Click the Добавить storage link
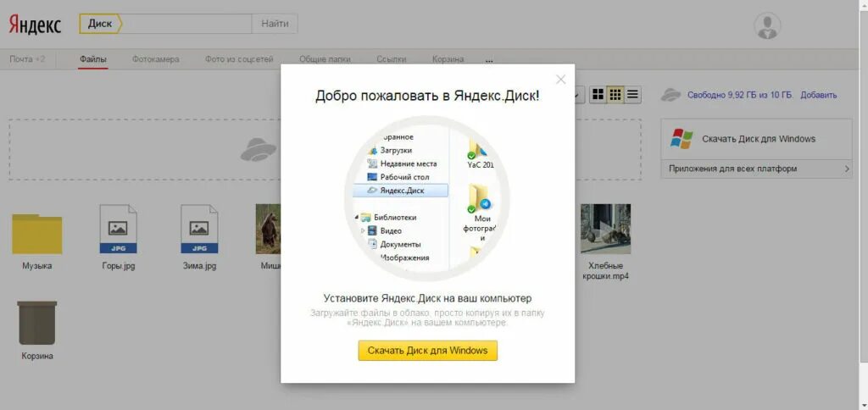The width and height of the screenshot is (868, 410). pyautogui.click(x=819, y=95)
